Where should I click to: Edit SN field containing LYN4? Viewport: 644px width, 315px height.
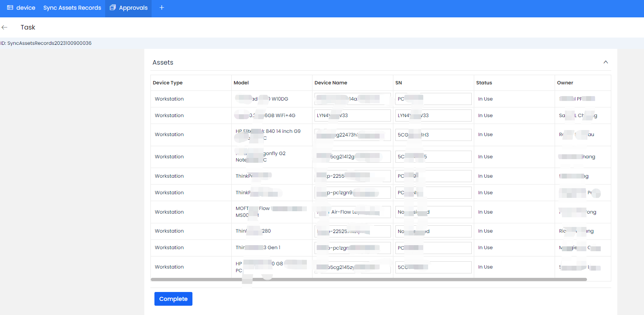(433, 115)
